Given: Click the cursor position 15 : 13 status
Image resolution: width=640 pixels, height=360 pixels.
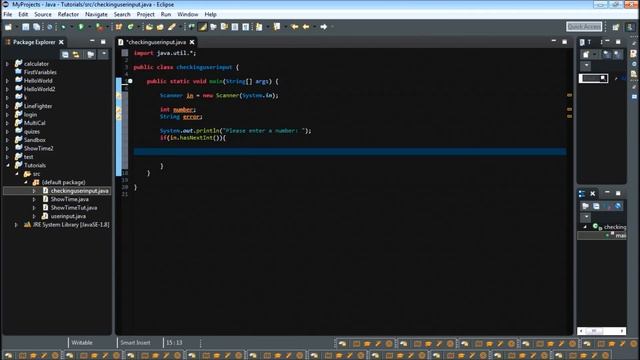Looking at the screenshot, I should tap(174, 342).
